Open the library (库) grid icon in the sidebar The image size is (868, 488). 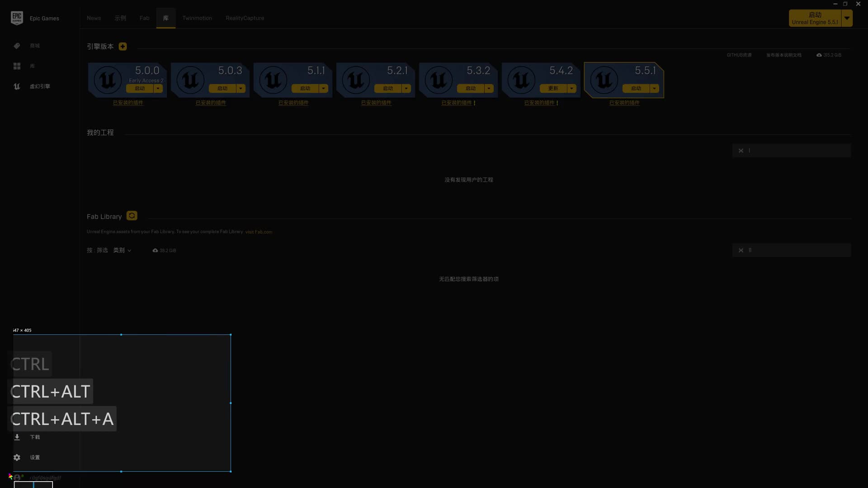click(17, 66)
